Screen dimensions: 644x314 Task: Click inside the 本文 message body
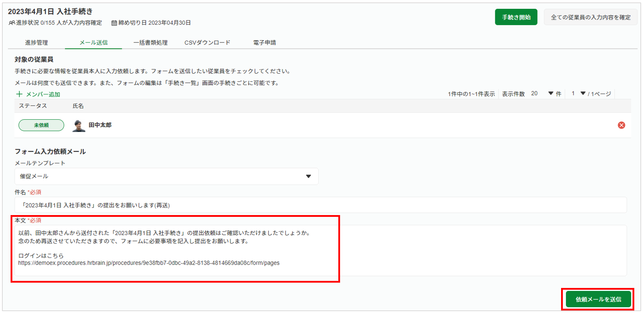point(320,250)
